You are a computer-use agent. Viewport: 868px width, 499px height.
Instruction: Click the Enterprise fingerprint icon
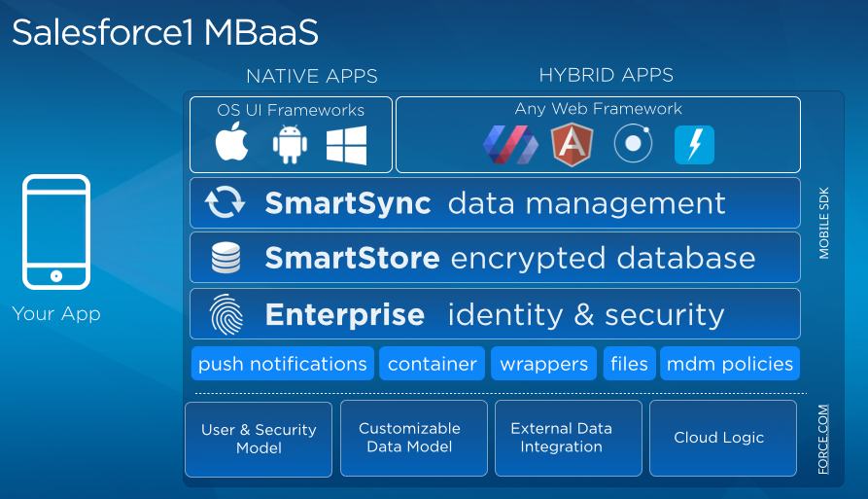(226, 314)
